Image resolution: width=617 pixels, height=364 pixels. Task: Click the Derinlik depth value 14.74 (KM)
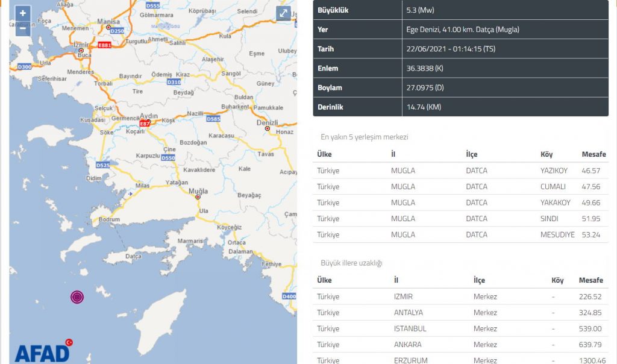pyautogui.click(x=424, y=107)
